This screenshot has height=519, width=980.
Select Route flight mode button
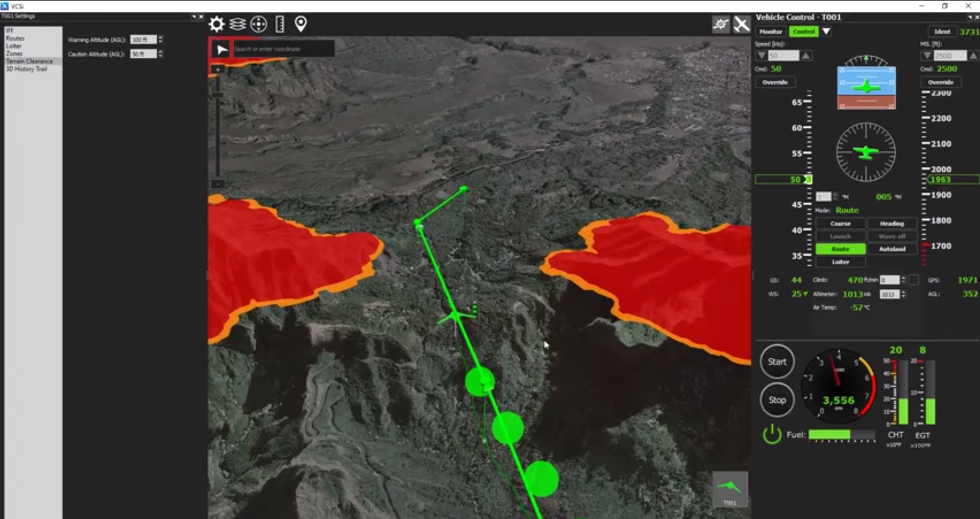pyautogui.click(x=841, y=249)
